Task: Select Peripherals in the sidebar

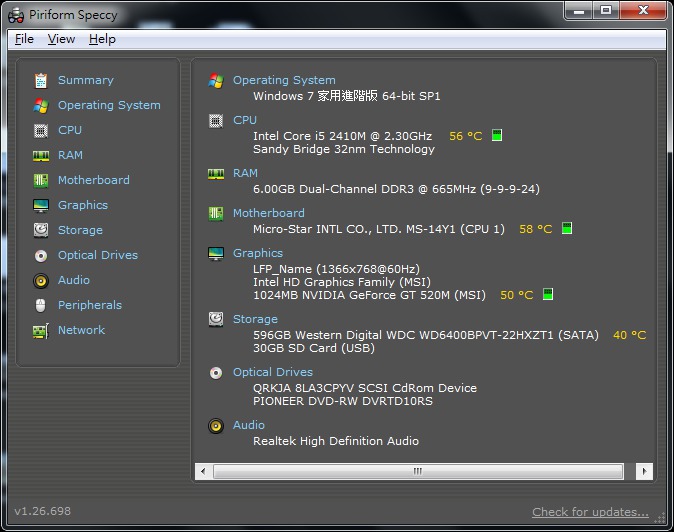Action: pyautogui.click(x=90, y=305)
